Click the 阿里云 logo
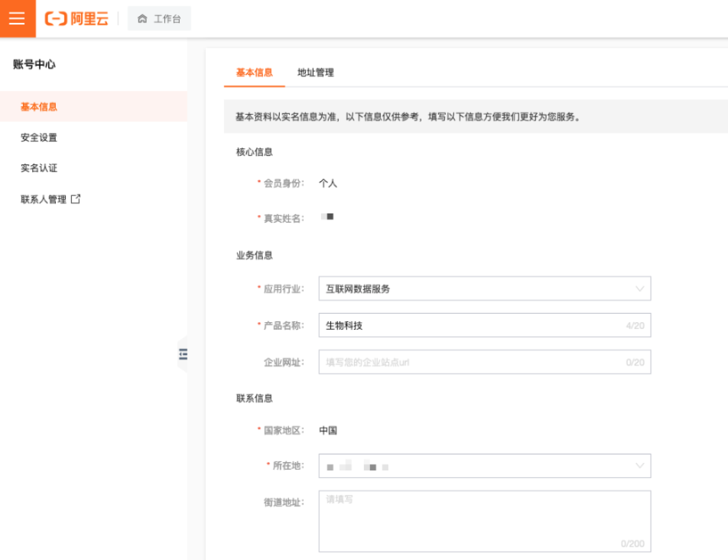This screenshot has width=728, height=560. point(76,19)
